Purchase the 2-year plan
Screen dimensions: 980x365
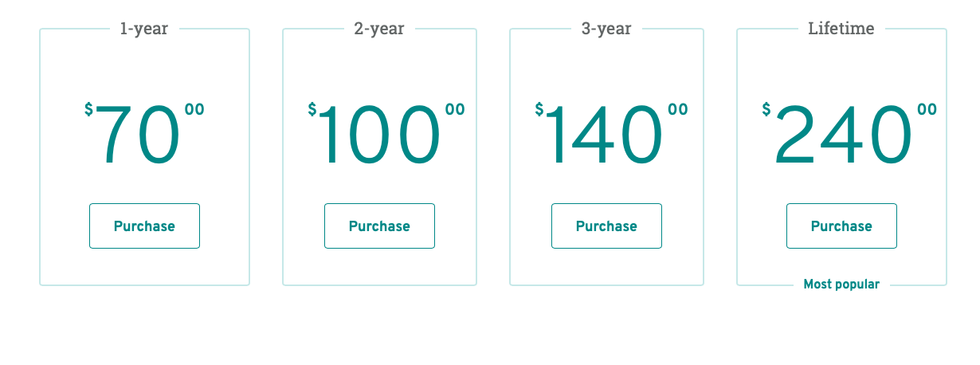pos(379,226)
